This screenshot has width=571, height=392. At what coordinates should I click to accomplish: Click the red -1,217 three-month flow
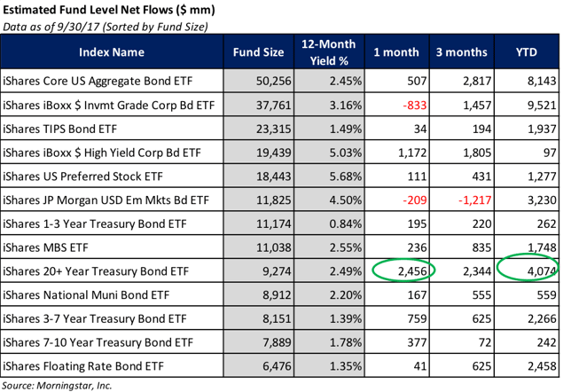(x=474, y=200)
